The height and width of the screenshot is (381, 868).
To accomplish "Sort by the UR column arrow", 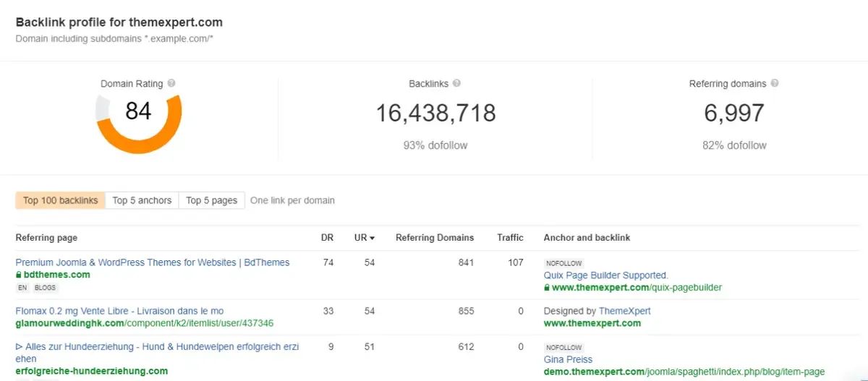I will pyautogui.click(x=372, y=238).
